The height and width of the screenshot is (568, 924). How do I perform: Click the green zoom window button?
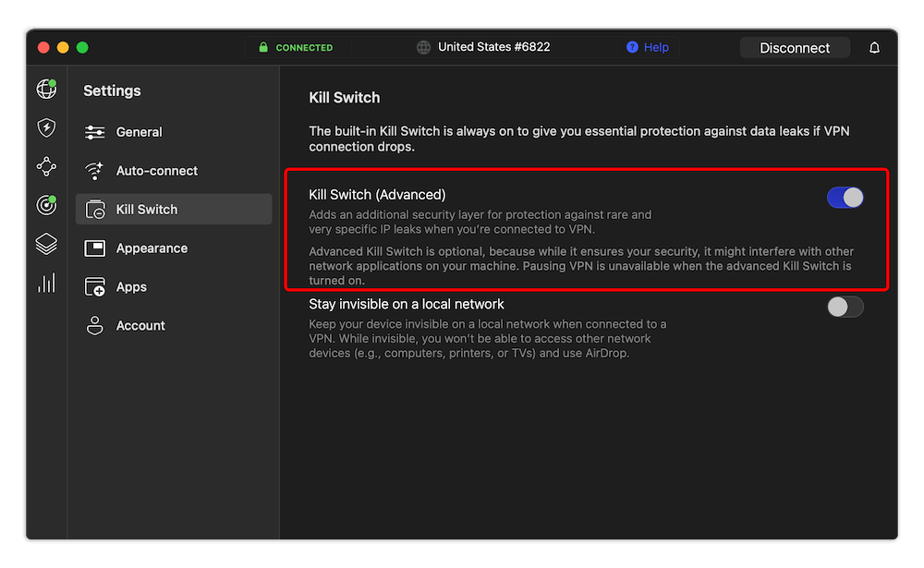point(82,48)
